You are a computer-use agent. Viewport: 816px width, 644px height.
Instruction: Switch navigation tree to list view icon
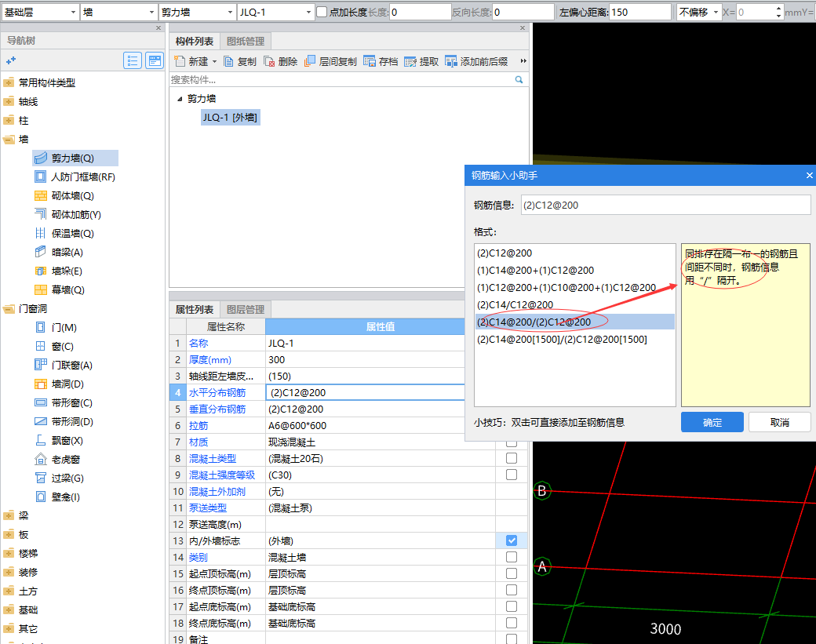(x=133, y=61)
